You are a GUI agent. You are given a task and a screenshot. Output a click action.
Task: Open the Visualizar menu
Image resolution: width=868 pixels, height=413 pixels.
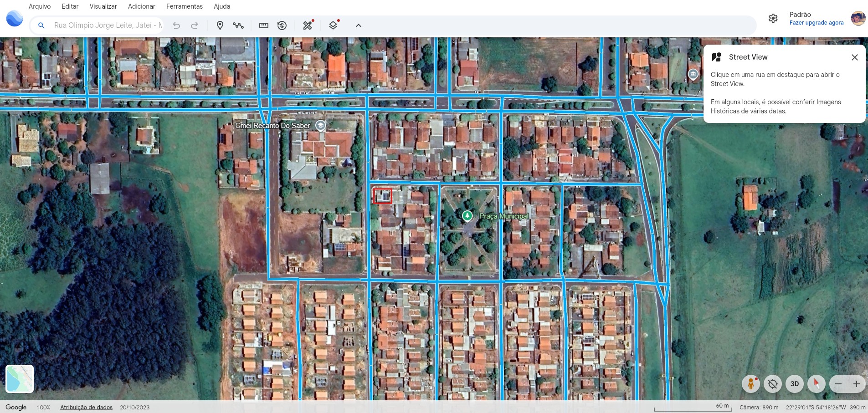pos(103,6)
